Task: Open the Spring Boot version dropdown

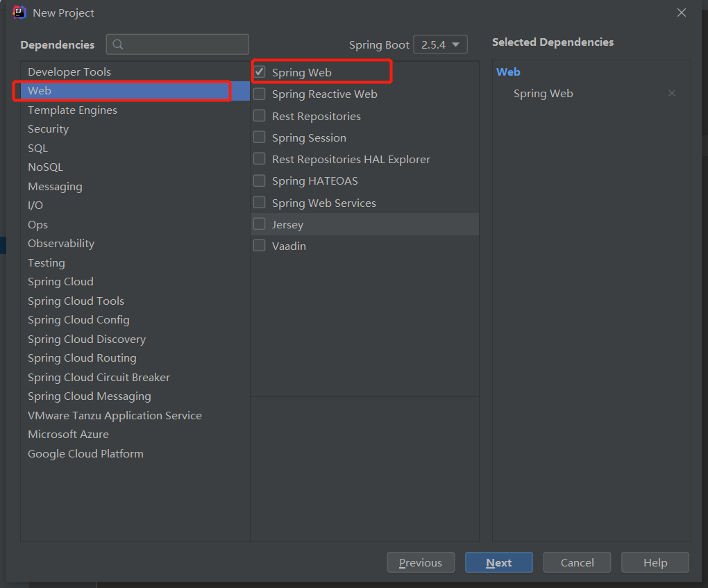Action: click(x=440, y=44)
